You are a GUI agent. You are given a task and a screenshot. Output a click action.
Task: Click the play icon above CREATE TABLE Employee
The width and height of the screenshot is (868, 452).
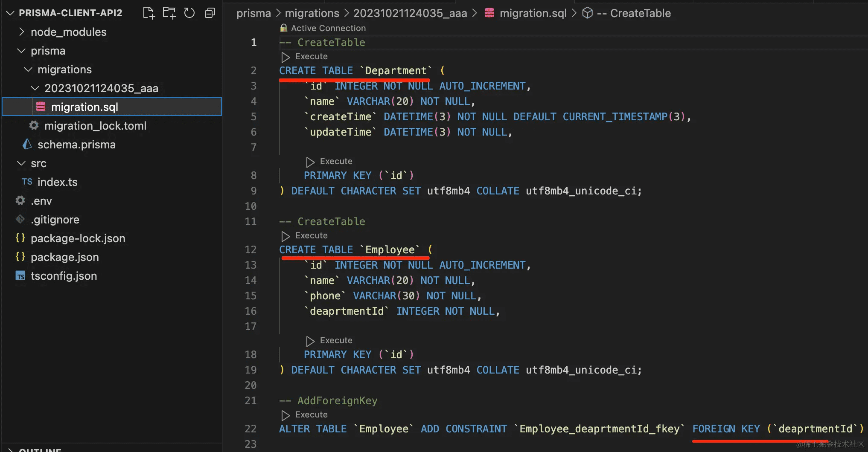[285, 236]
